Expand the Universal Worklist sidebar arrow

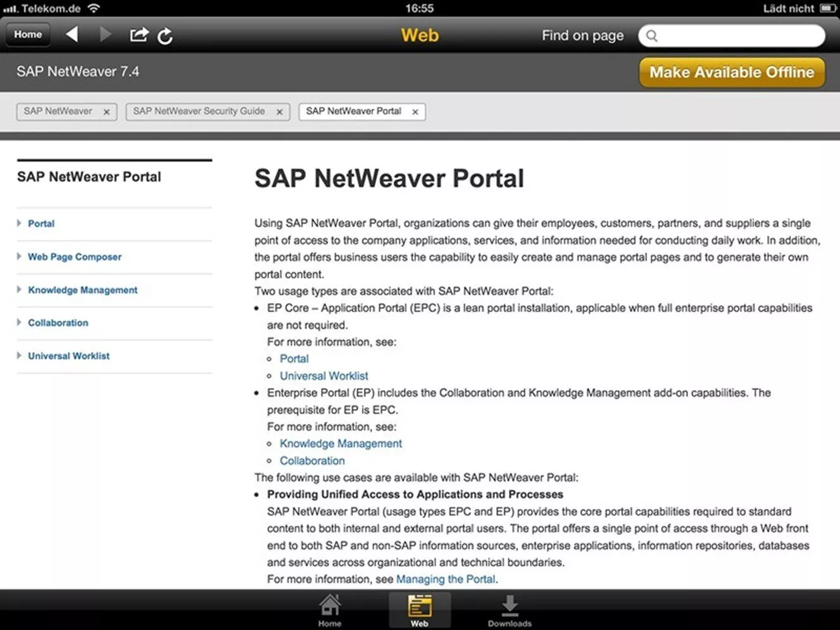[20, 356]
